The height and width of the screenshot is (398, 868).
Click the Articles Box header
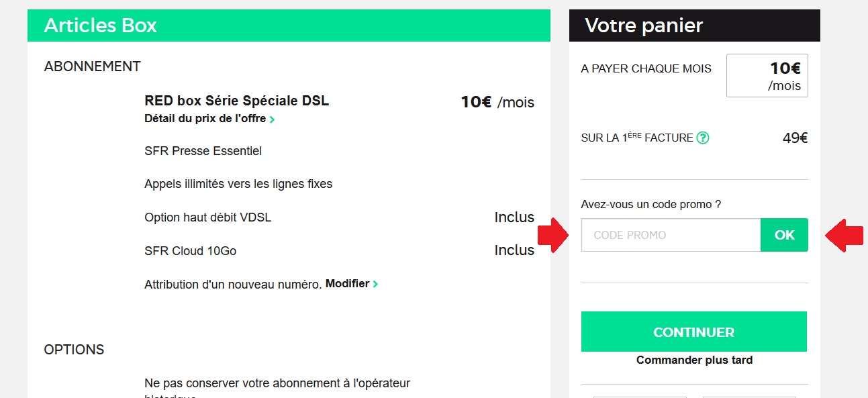(101, 26)
